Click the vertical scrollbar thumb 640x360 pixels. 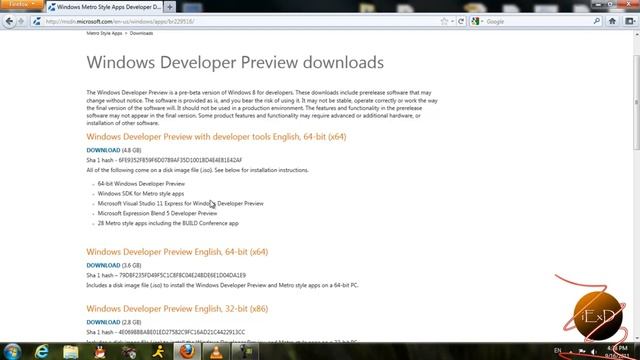click(x=636, y=102)
